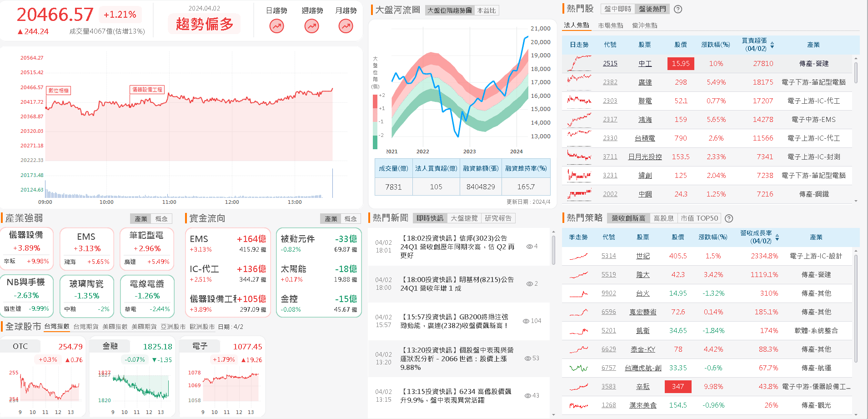
Task: Open the 大盤速覽 news tab
Action: coord(464,218)
